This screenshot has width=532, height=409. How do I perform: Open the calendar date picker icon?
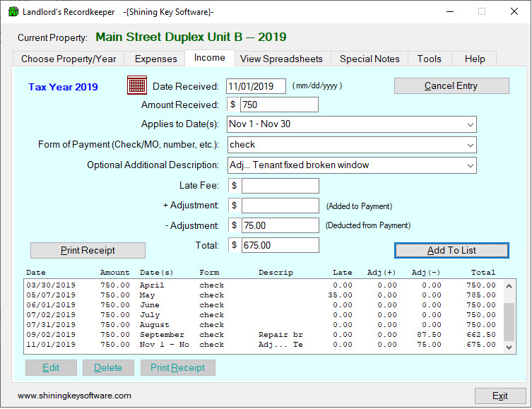137,85
